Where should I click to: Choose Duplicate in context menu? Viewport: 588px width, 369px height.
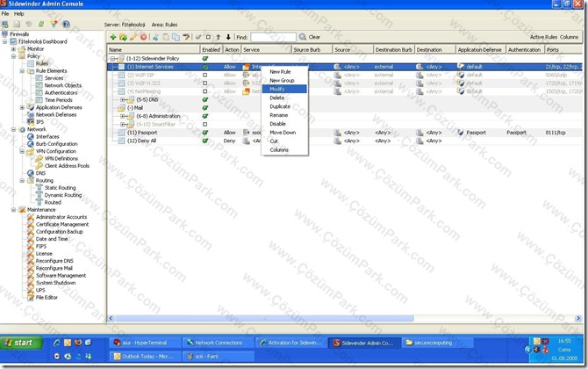(x=284, y=106)
